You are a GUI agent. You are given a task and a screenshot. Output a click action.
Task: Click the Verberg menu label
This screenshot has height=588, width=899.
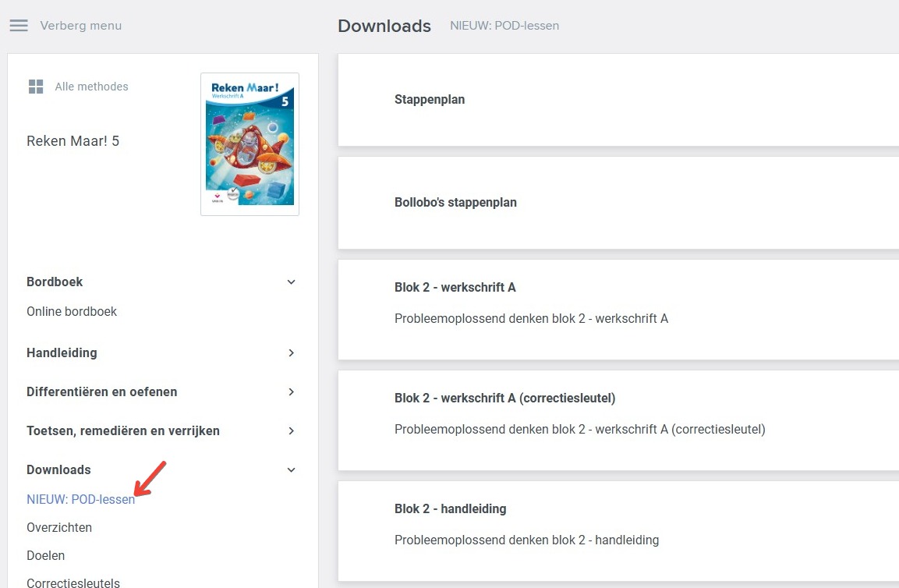pyautogui.click(x=81, y=26)
